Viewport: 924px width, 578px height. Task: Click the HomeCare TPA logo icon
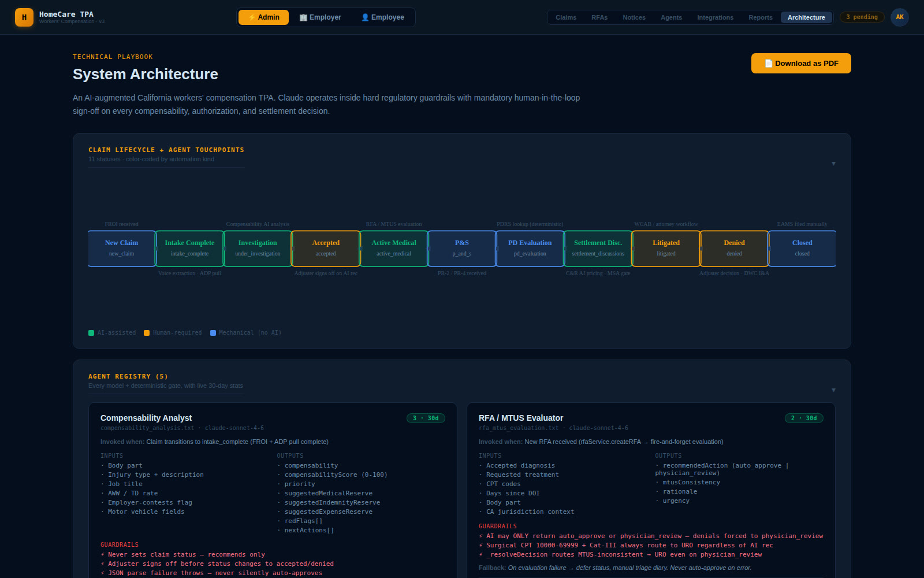pos(24,17)
